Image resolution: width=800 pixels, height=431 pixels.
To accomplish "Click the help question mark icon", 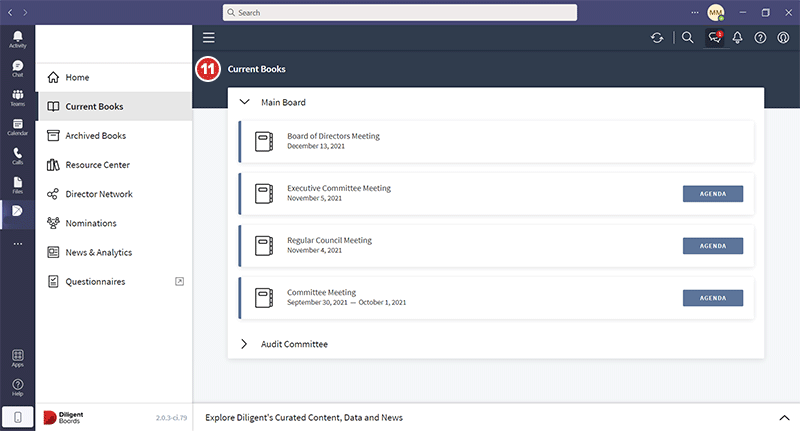I will (761, 38).
